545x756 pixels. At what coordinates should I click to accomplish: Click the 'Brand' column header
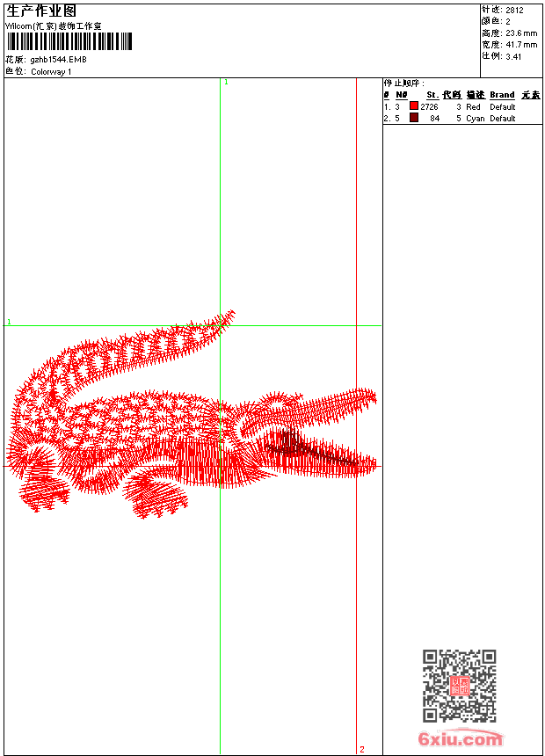click(502, 95)
